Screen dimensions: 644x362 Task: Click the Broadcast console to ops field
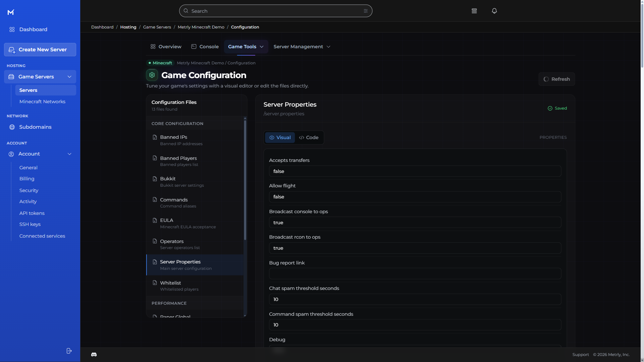click(415, 223)
